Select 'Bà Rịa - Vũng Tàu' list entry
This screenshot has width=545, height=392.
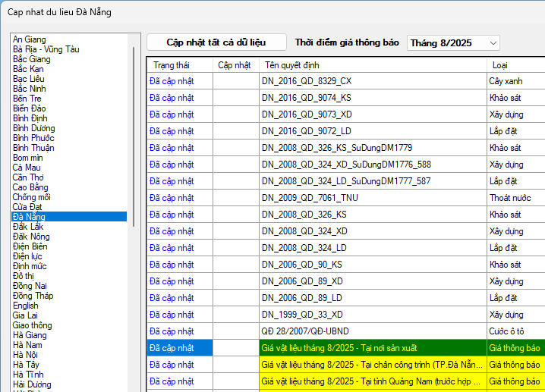pyautogui.click(x=46, y=49)
